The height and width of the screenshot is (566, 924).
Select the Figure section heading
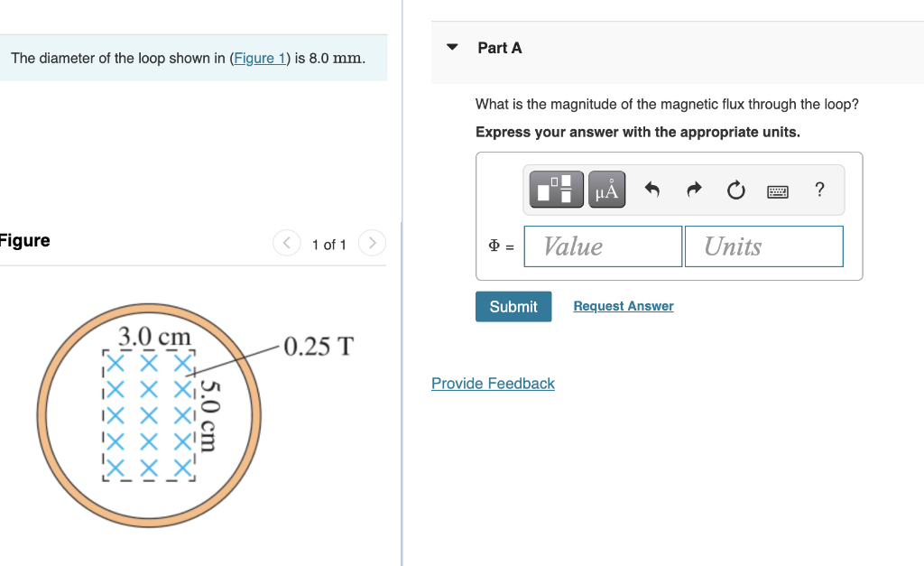click(x=22, y=240)
